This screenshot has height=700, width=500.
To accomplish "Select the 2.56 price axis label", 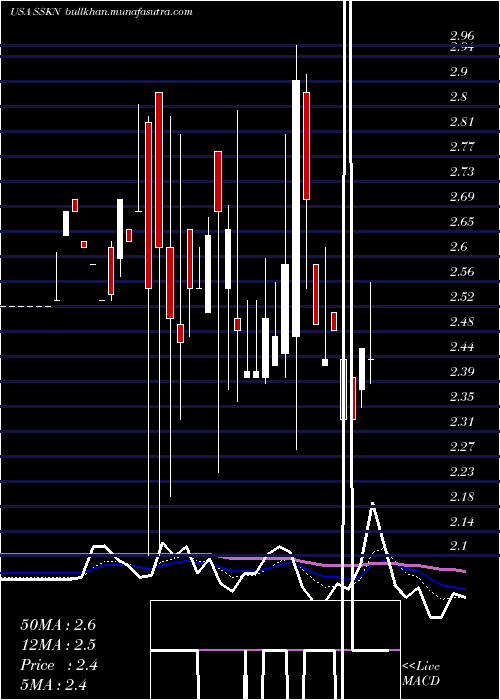I will click(462, 271).
